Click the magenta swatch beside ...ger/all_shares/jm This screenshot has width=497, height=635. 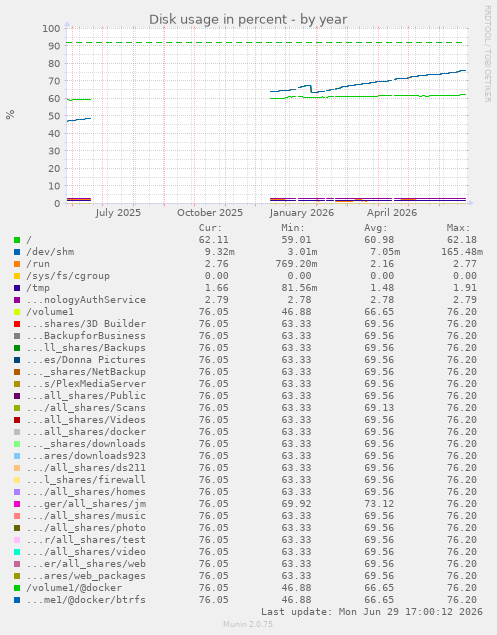pyautogui.click(x=17, y=504)
